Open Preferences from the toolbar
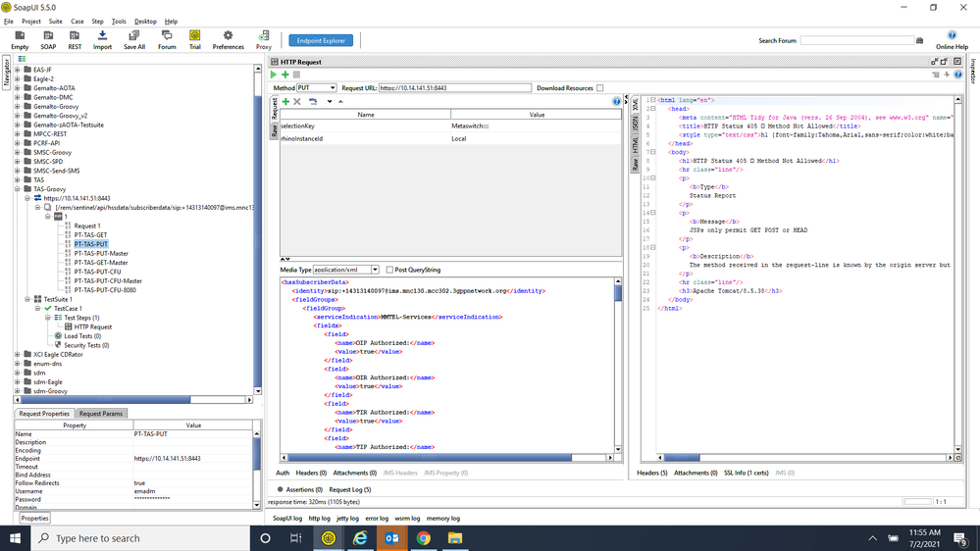This screenshot has width=980, height=551. tap(228, 39)
